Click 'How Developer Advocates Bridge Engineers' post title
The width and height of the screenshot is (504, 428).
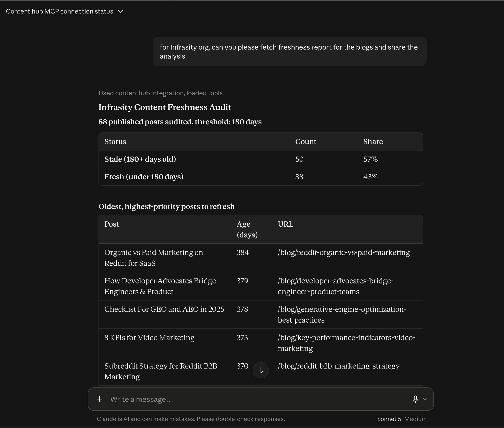click(x=160, y=286)
